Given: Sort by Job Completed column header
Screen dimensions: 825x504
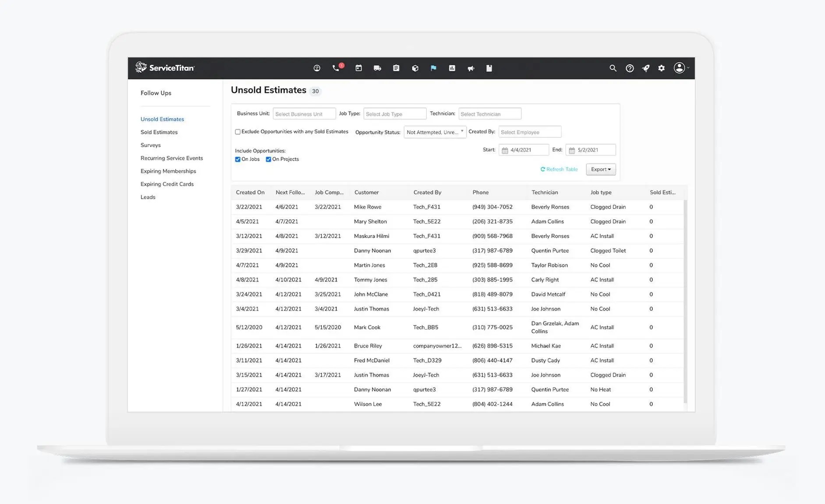Looking at the screenshot, I should 329,193.
